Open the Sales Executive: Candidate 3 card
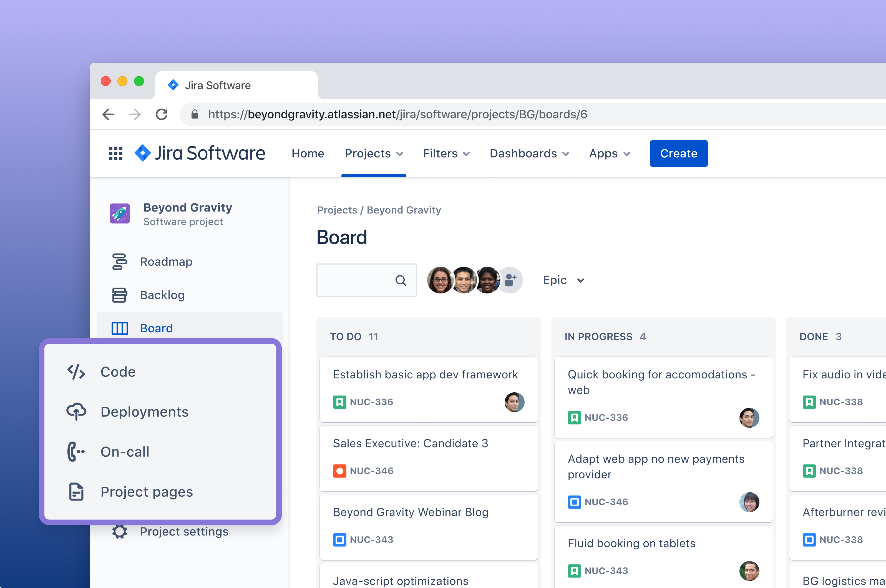This screenshot has height=588, width=886. pyautogui.click(x=429, y=458)
